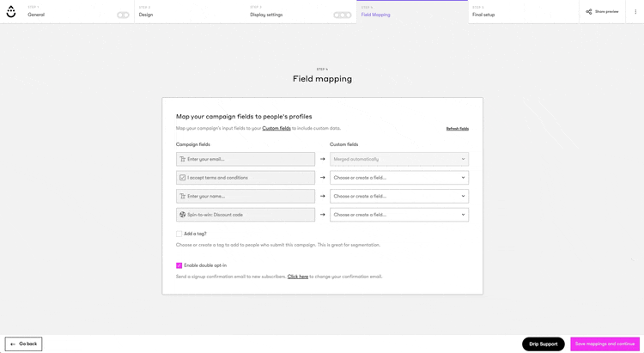
Task: Enable the Add a tag checkbox
Action: (x=179, y=234)
